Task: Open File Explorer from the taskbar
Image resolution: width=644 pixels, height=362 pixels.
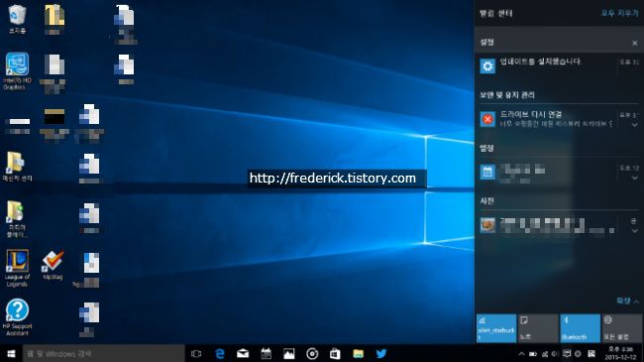Action: pyautogui.click(x=358, y=354)
